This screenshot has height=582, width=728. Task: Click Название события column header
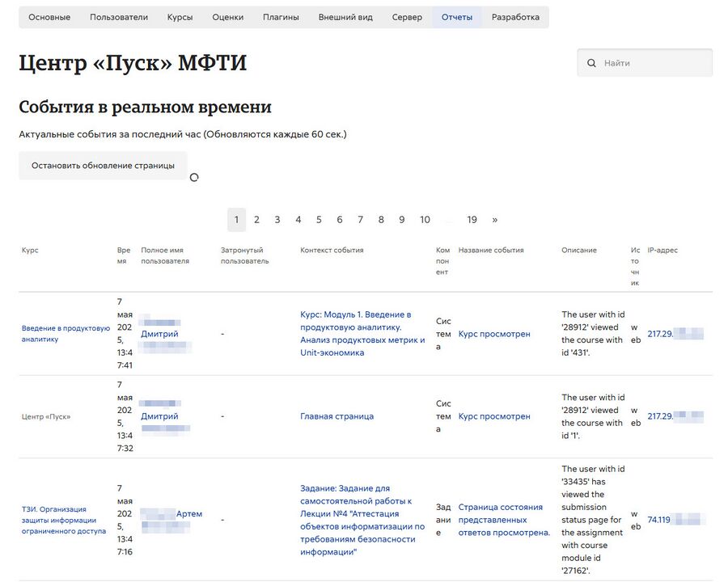[x=491, y=250]
